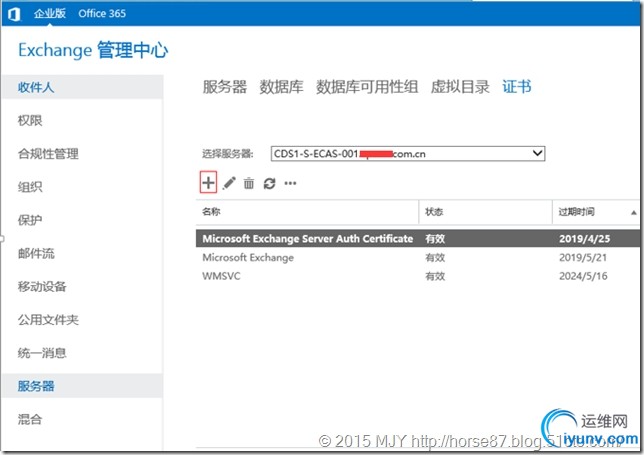Click the Office logo icon
644x455 pixels.
(x=14, y=14)
